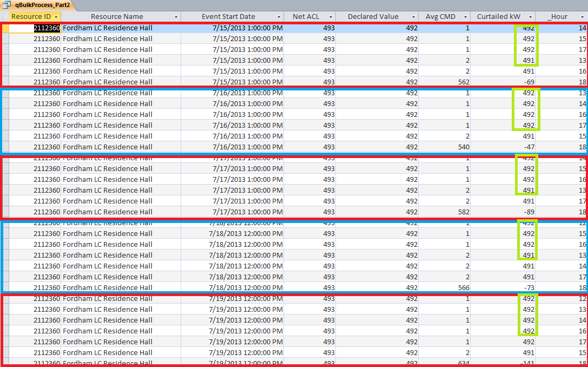
Task: Open the Net ACL column dropdown arrow
Action: point(331,17)
